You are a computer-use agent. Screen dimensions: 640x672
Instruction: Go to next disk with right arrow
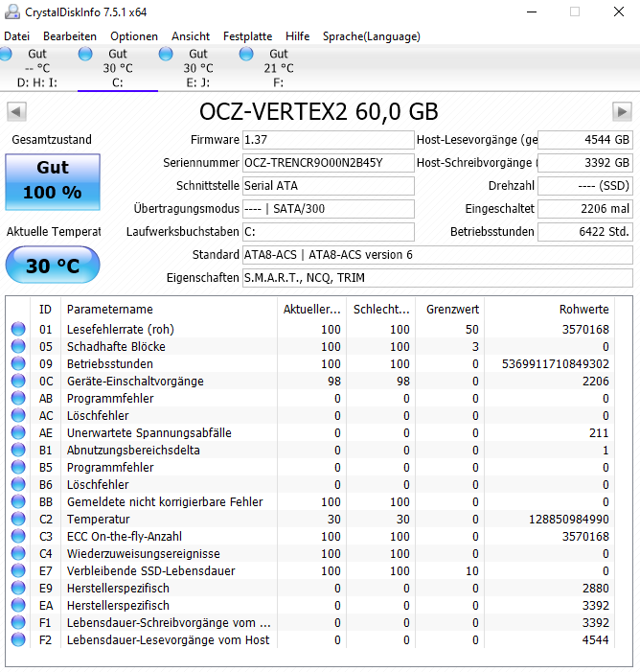pyautogui.click(x=622, y=112)
